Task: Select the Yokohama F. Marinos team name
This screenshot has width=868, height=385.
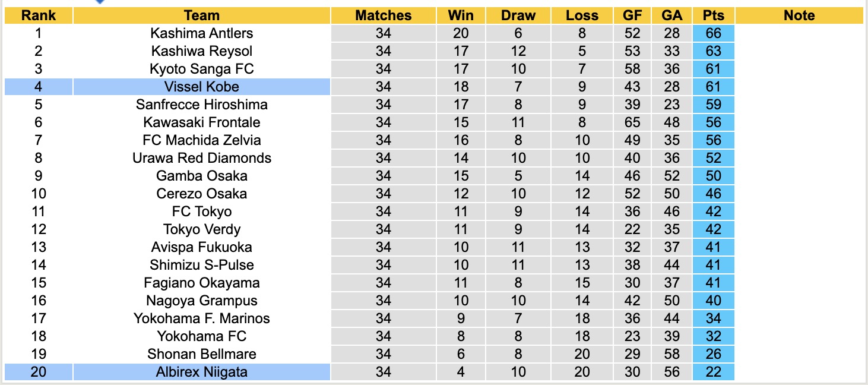Action: point(201,318)
